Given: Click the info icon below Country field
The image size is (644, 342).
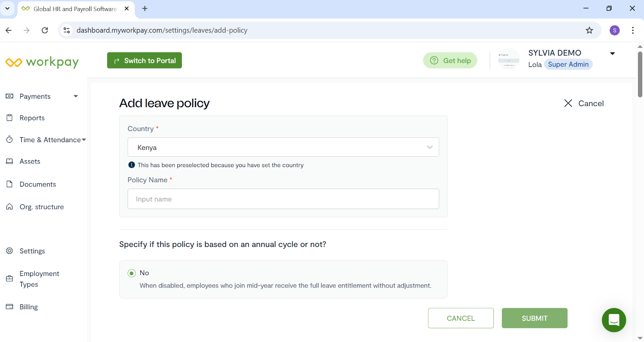Looking at the screenshot, I should tap(132, 165).
